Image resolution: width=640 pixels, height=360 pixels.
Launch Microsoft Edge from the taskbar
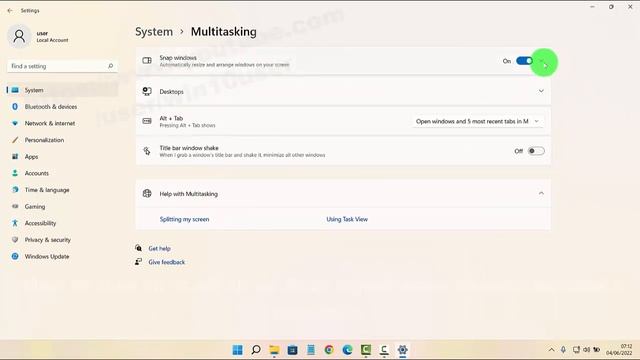point(347,350)
